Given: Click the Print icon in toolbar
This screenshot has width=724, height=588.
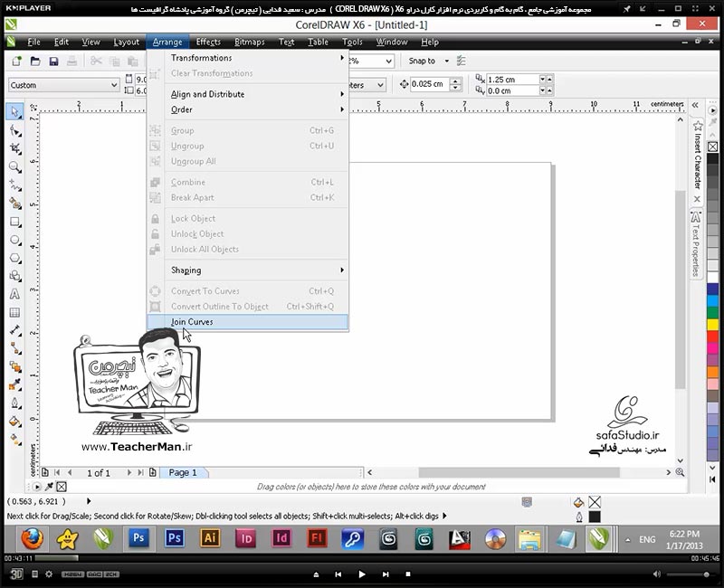Looking at the screenshot, I should pyautogui.click(x=71, y=61).
